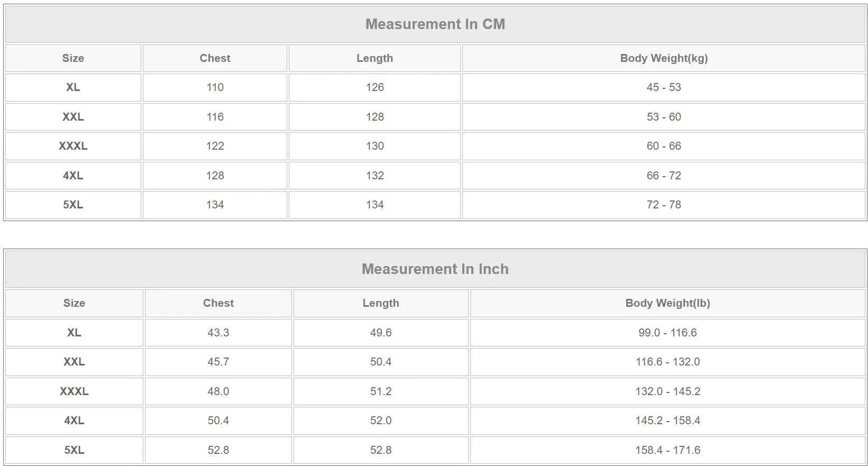Click the Size header in inch table
This screenshot has width=868, height=466.
(x=74, y=303)
